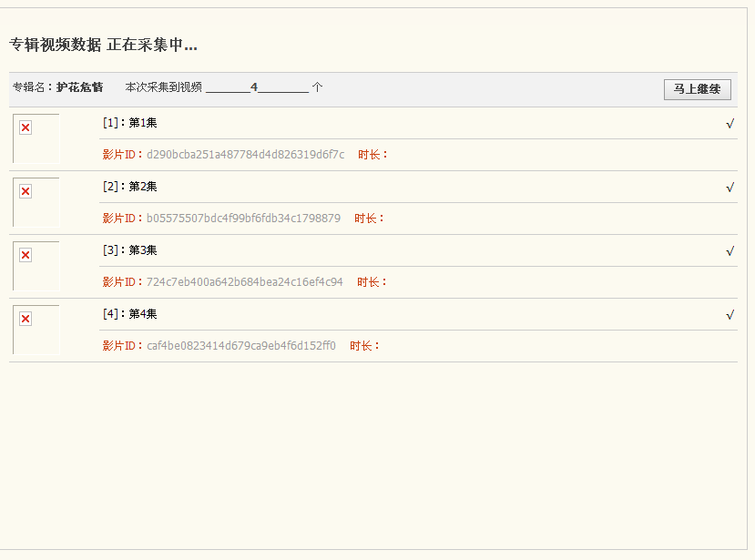The width and height of the screenshot is (755, 560).
Task: Open broken thumbnail for 第2集
Action: click(36, 202)
